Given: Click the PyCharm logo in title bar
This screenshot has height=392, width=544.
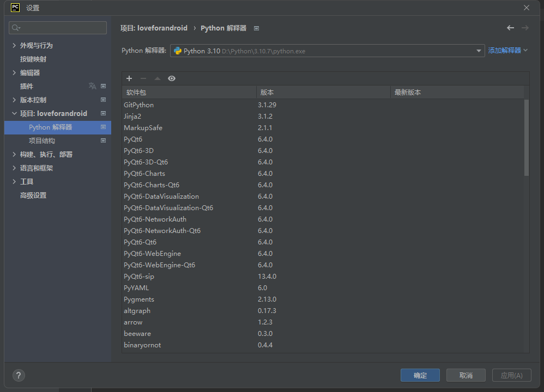Looking at the screenshot, I should click(x=15, y=7).
